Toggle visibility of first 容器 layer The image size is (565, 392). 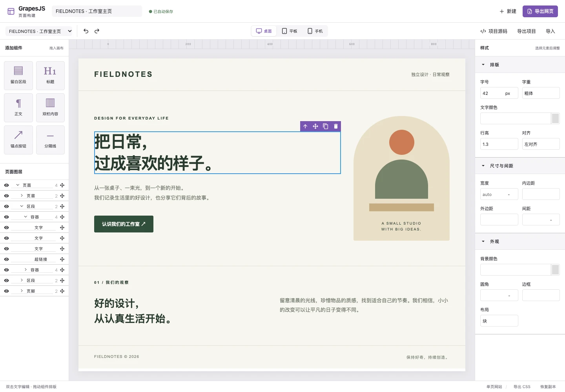coord(6,217)
